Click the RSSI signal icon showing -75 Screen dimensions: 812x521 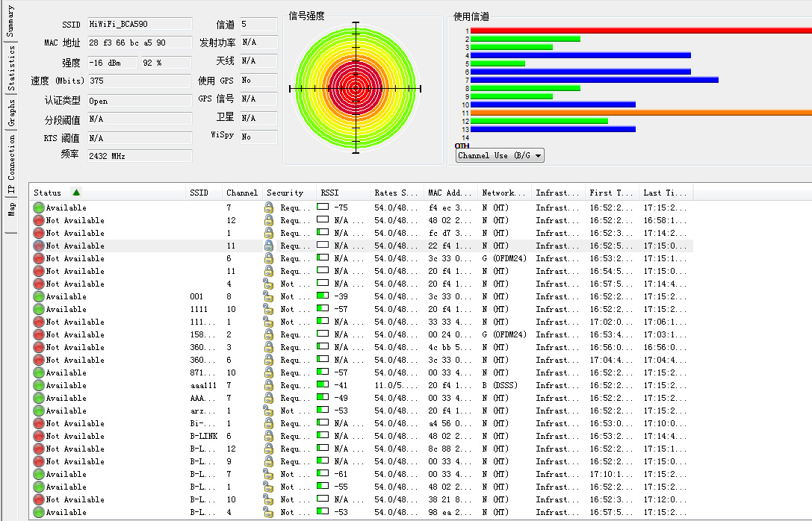(323, 208)
